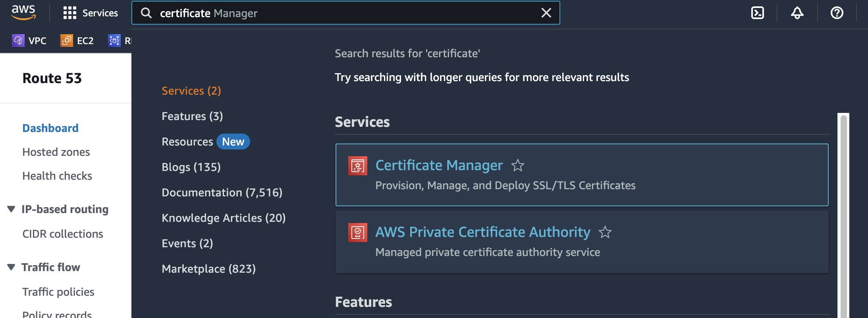Viewport: 868px width, 318px height.
Task: Click the VPC shortcut icon
Action: tap(18, 41)
